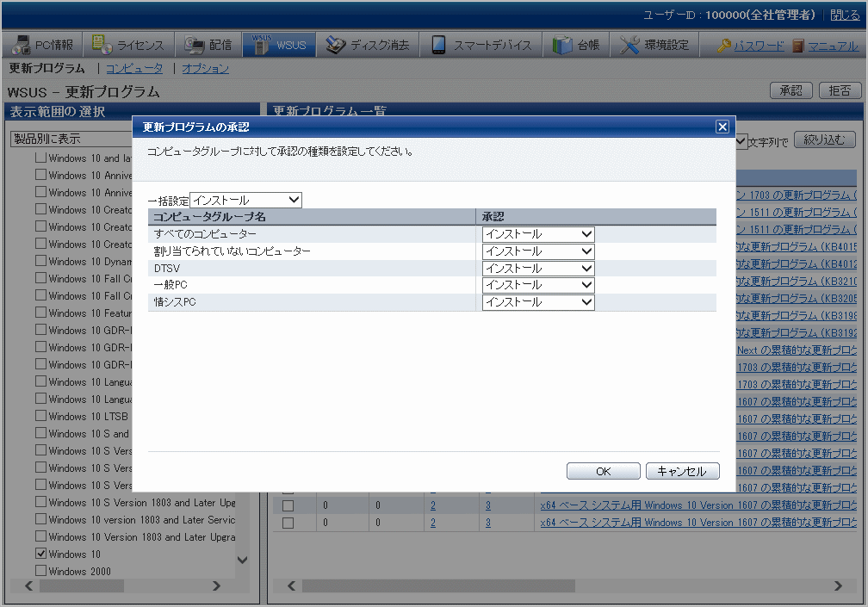Open approval dropdown for 一般PC
The image size is (868, 607).
tap(538, 285)
